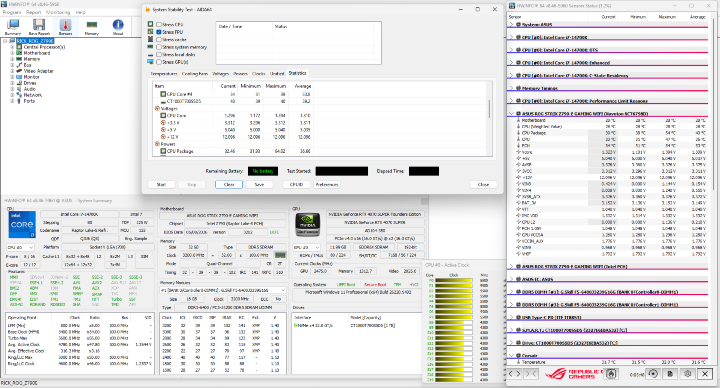Uncheck the Stress FPU checkbox
This screenshot has width=720, height=388.
coord(159,32)
